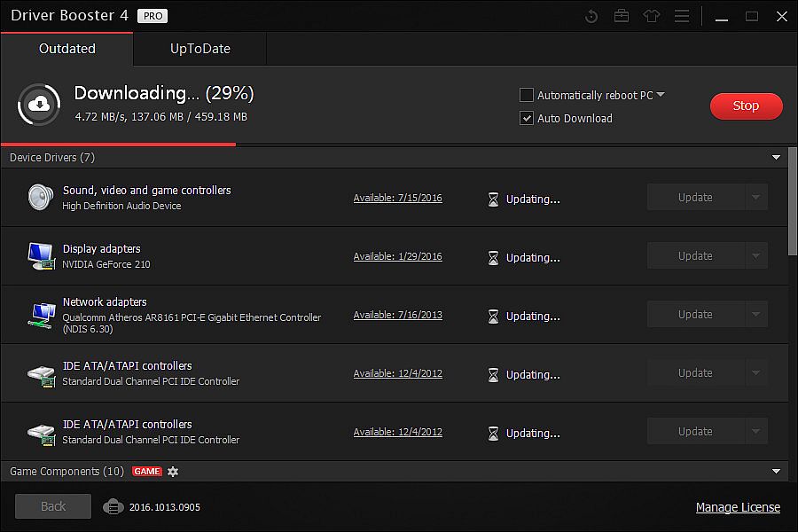This screenshot has width=798, height=532.
Task: Click the Network adapters computer icon
Action: 41,315
